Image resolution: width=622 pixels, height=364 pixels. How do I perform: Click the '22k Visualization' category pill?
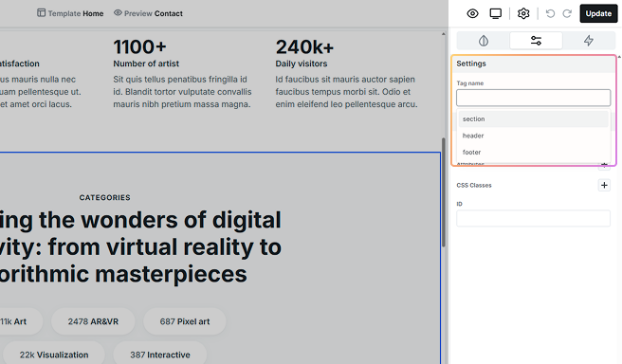[x=54, y=355]
